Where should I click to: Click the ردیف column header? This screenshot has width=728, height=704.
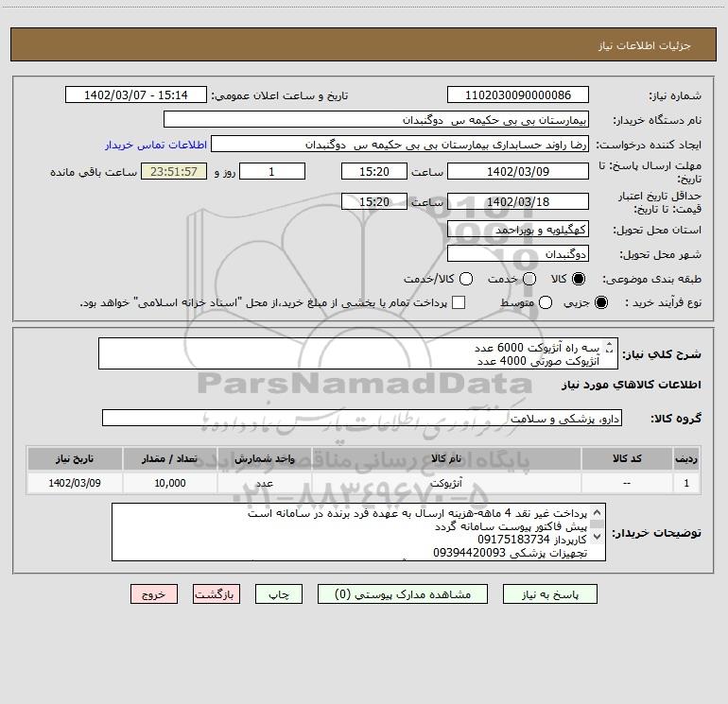point(686,458)
